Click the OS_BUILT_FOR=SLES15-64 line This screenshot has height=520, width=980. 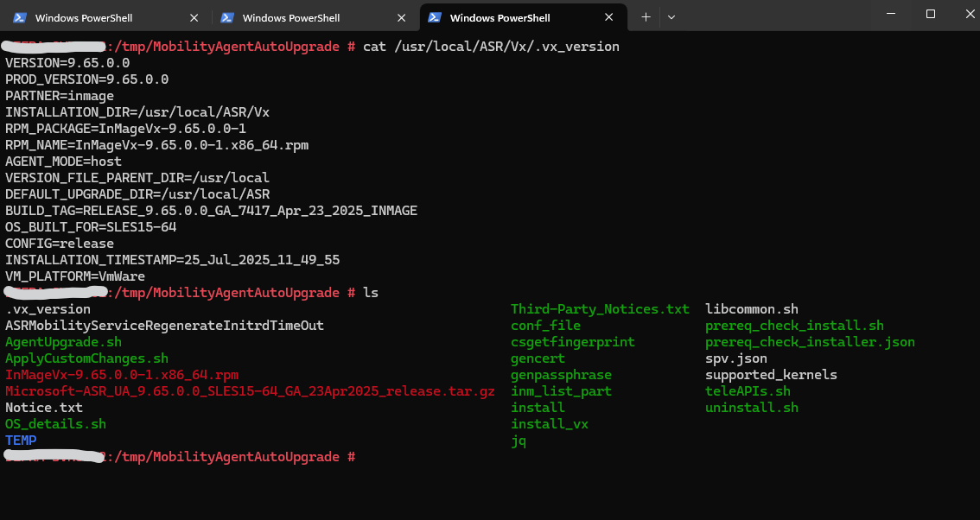[x=91, y=227]
